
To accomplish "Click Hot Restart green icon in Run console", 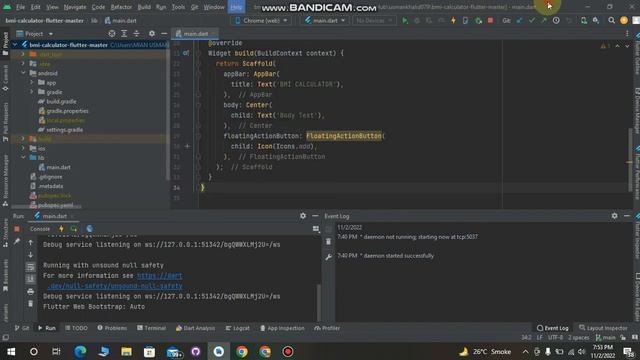I will click(74, 229).
